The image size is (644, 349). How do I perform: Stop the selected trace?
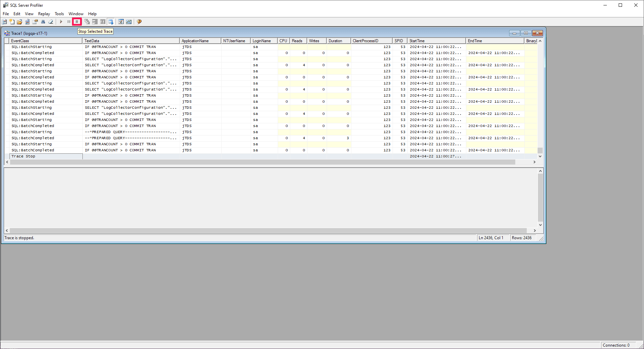[77, 22]
